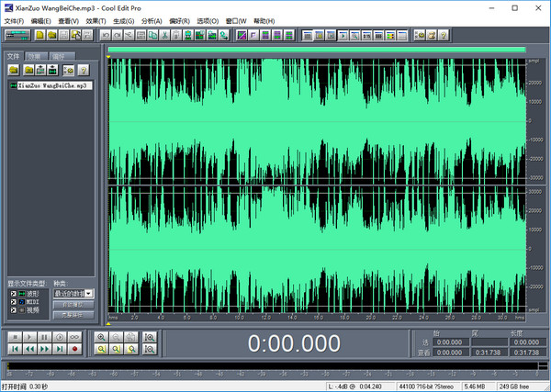551x392 pixels.
Task: Toggle the 波形 (waveform) file type checkbox
Action: 12,293
